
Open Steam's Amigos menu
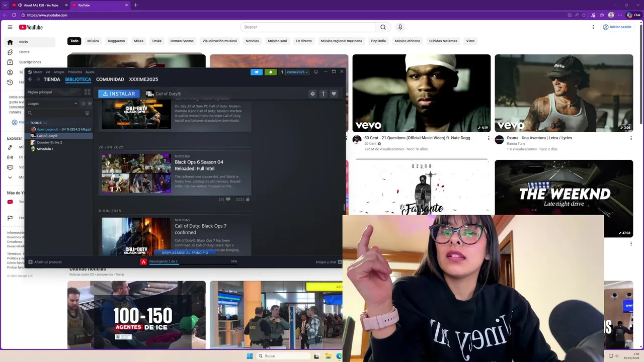59,72
